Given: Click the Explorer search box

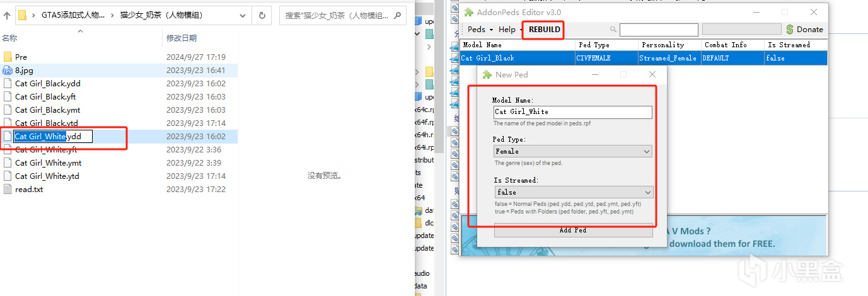Looking at the screenshot, I should 342,14.
